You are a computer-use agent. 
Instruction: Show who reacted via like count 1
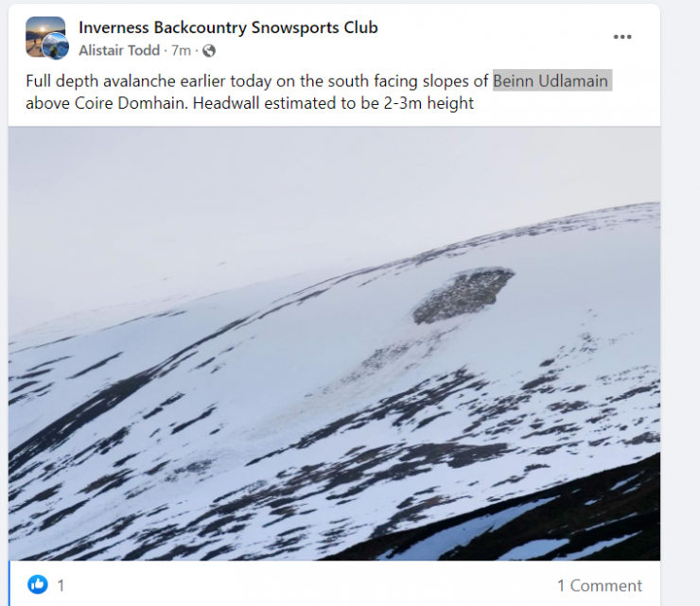[x=61, y=585]
